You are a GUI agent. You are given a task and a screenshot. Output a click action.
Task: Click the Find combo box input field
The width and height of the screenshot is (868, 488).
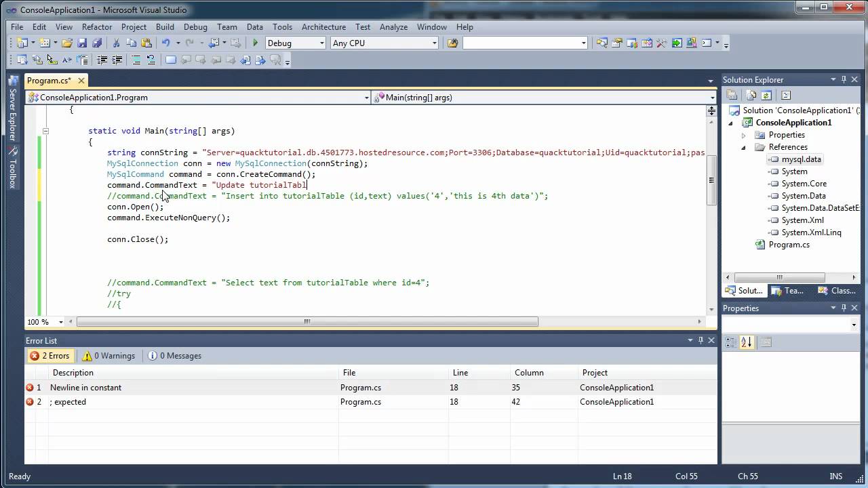coord(525,43)
